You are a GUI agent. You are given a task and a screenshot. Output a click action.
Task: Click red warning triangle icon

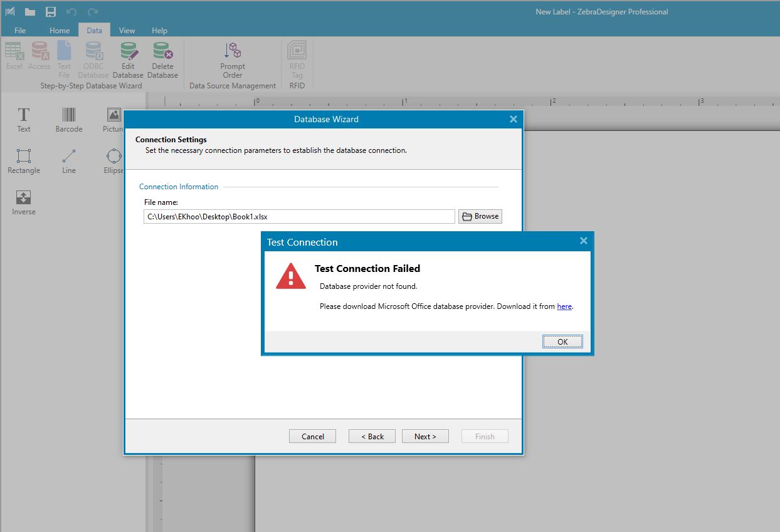click(x=291, y=276)
